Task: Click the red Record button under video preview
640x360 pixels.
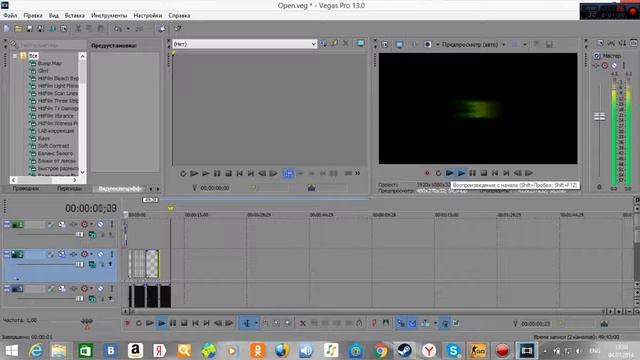Action: [x=427, y=173]
